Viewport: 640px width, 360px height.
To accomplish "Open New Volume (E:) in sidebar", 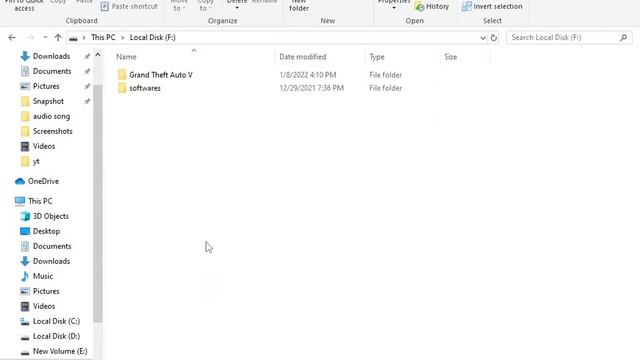I will [60, 351].
